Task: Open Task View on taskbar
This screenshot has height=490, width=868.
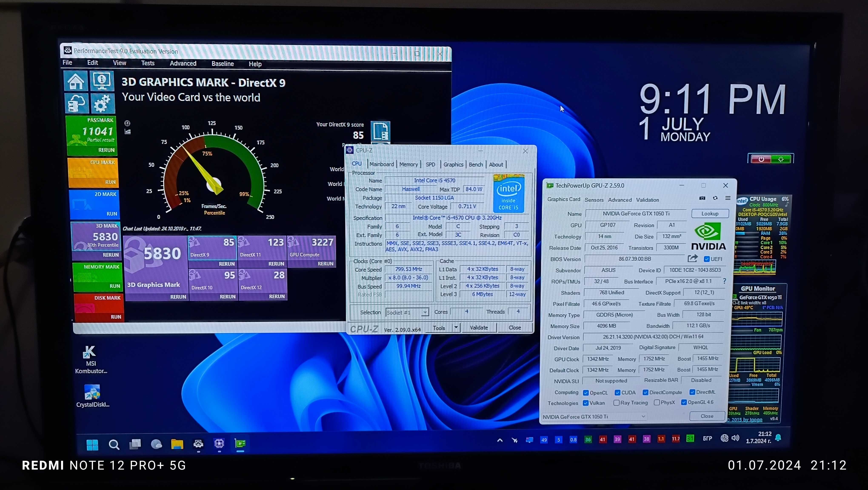Action: pos(135,444)
